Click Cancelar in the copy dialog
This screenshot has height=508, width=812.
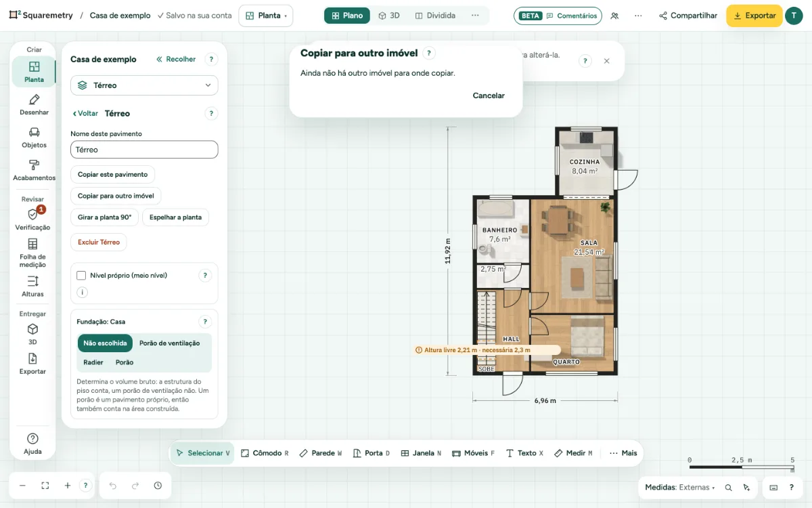(x=489, y=96)
